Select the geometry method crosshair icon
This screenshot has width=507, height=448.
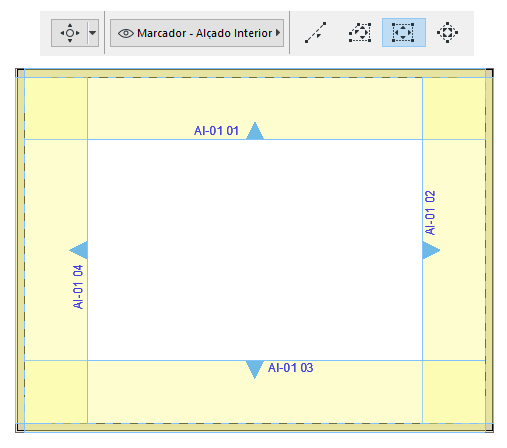pos(70,33)
